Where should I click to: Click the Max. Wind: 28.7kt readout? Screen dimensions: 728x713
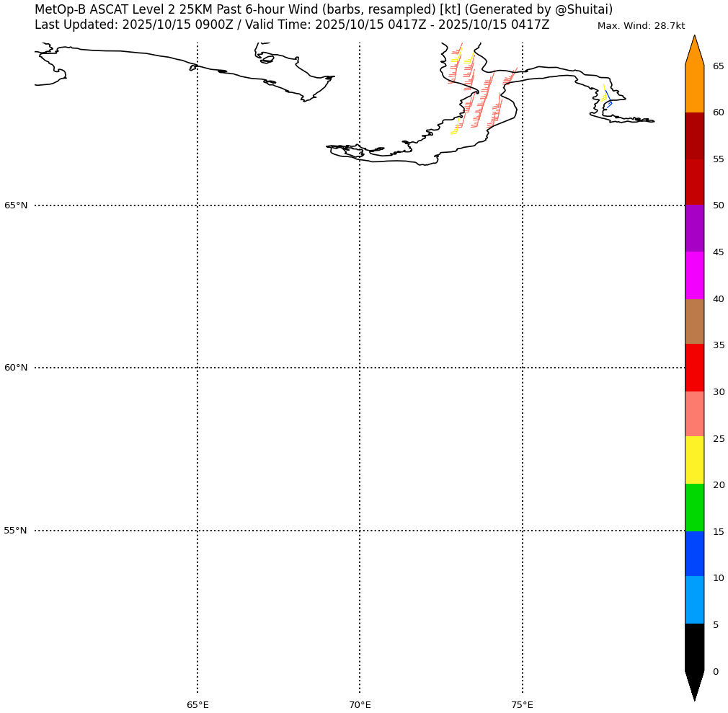[641, 26]
